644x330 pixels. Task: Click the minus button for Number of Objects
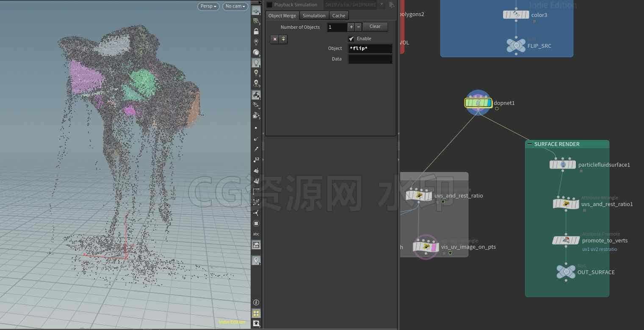click(358, 27)
